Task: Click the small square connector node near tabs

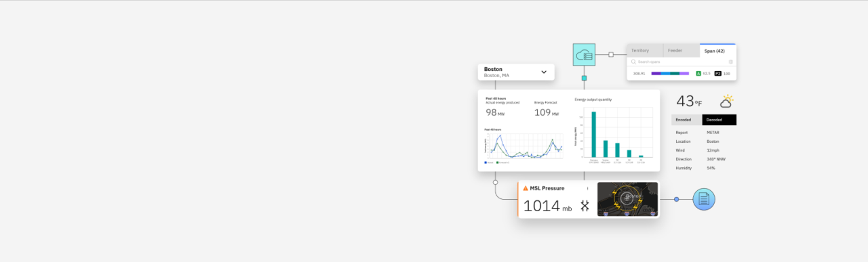Action: pyautogui.click(x=611, y=54)
